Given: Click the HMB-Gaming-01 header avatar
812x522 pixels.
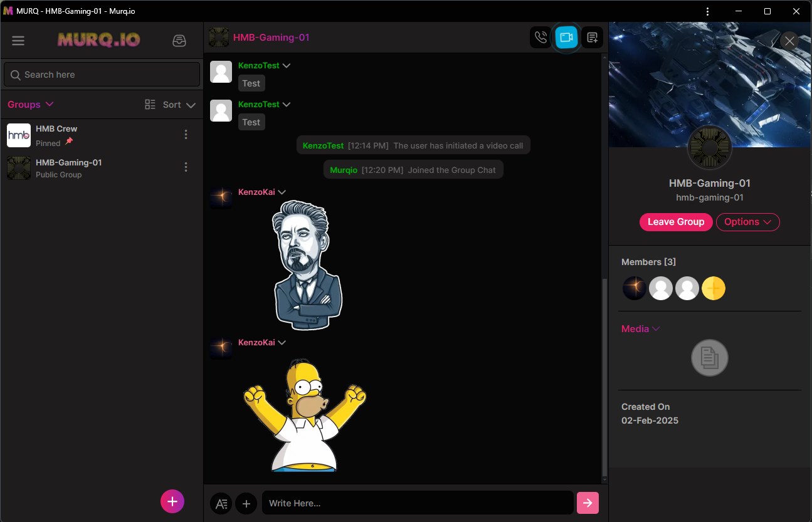Looking at the screenshot, I should coord(219,38).
